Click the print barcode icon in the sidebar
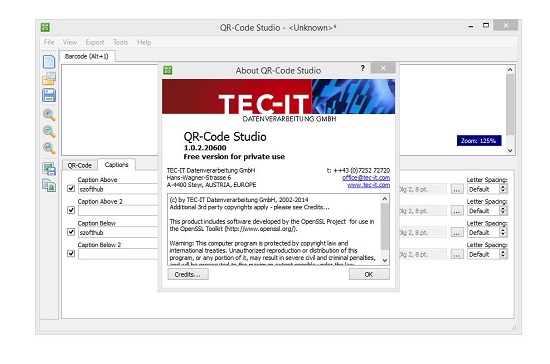The width and height of the screenshot is (550, 364). pyautogui.click(x=49, y=169)
